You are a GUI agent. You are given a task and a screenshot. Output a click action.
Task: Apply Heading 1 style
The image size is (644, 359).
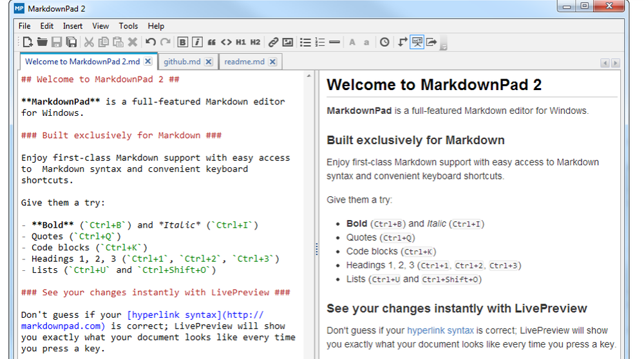241,42
